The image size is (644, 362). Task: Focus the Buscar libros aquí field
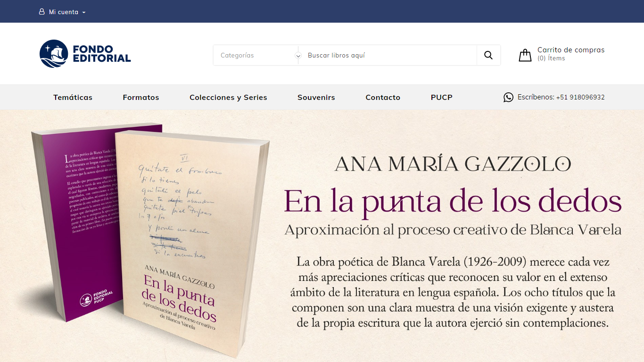388,55
